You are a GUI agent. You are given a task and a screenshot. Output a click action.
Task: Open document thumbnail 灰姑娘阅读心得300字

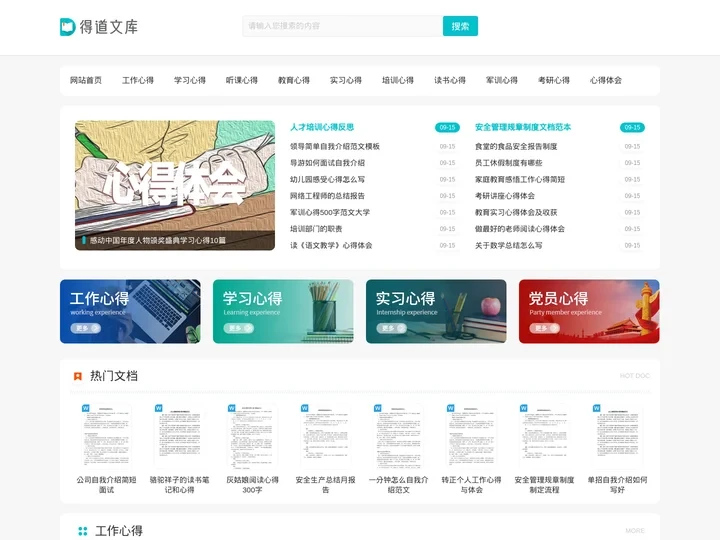[x=253, y=436]
